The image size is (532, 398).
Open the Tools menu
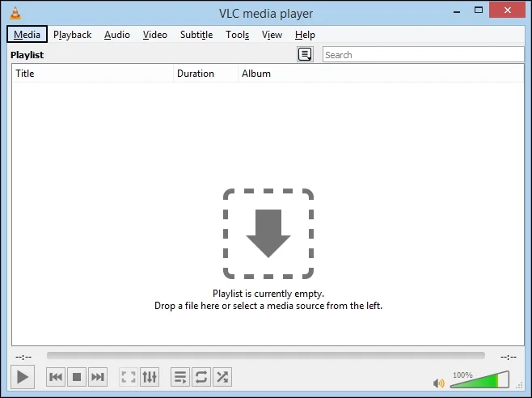pos(238,35)
